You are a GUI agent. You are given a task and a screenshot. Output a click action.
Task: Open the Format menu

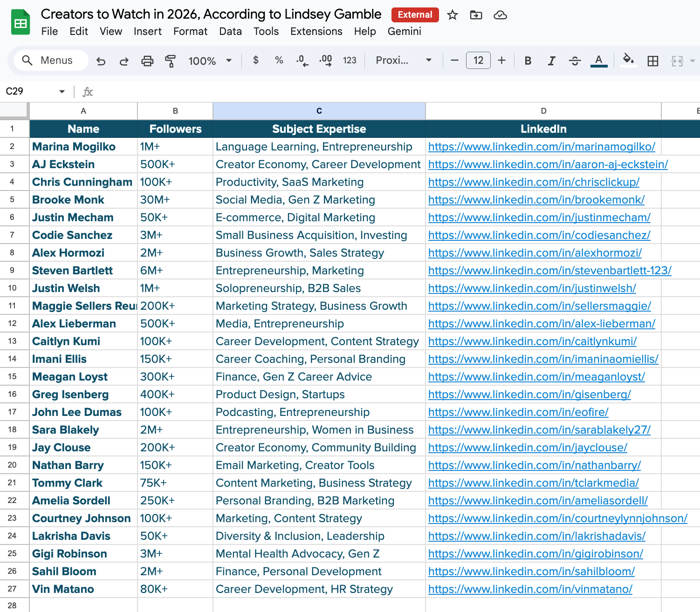pos(190,31)
